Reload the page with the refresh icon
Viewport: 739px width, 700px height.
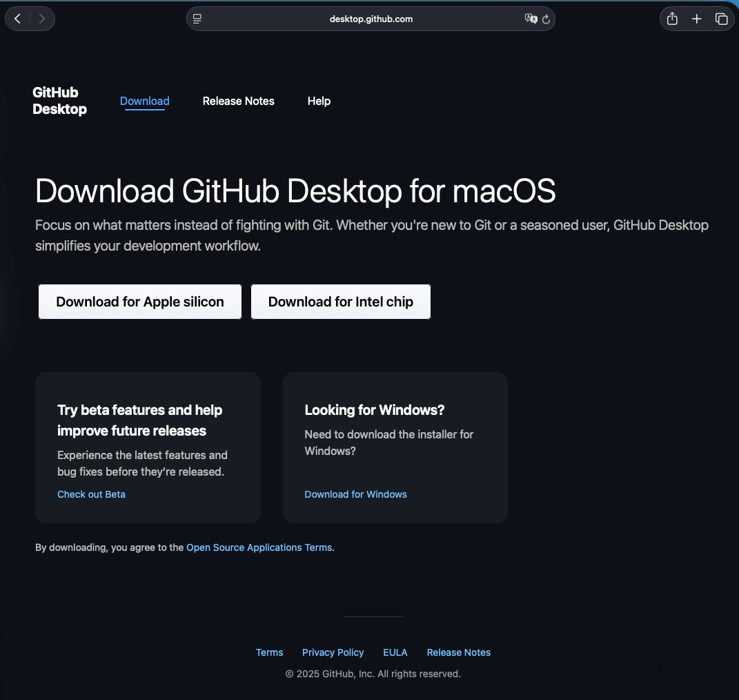(546, 19)
